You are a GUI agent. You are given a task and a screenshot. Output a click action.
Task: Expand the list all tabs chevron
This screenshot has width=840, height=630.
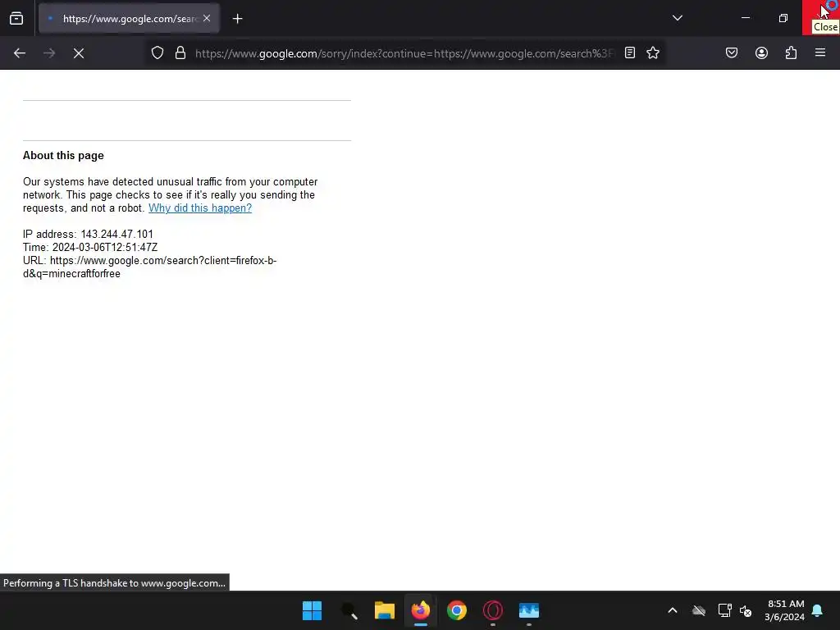[x=677, y=18]
